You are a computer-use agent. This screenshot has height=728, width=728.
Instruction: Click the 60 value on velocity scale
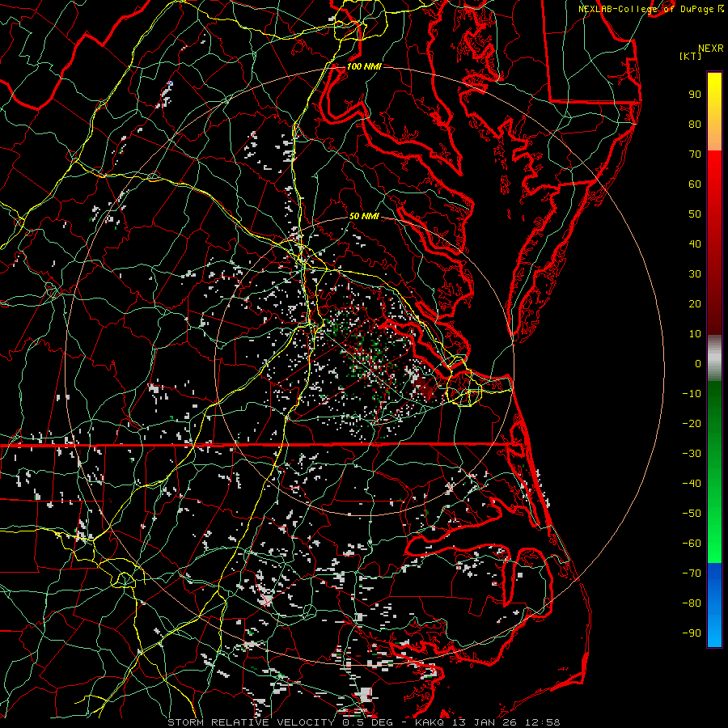click(695, 184)
